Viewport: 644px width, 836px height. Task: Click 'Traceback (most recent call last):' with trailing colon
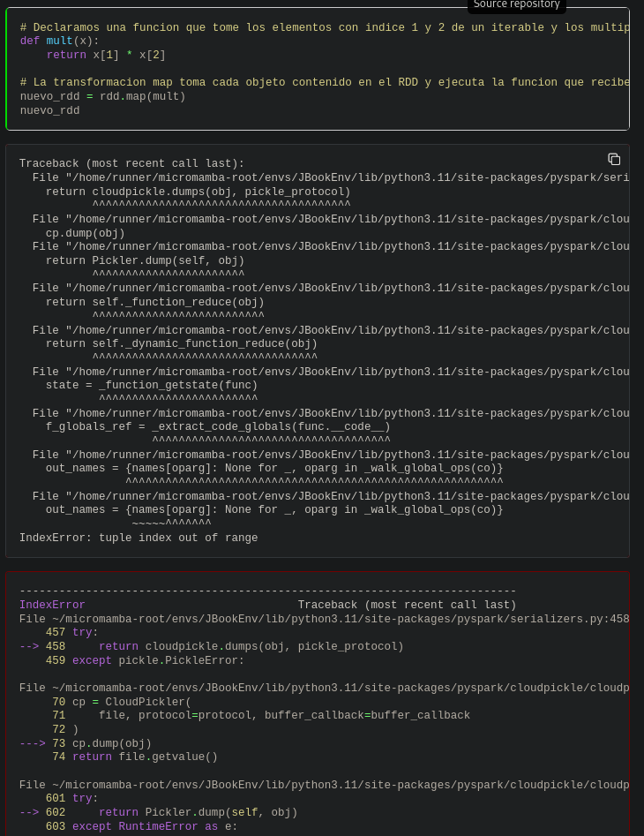[x=132, y=163]
